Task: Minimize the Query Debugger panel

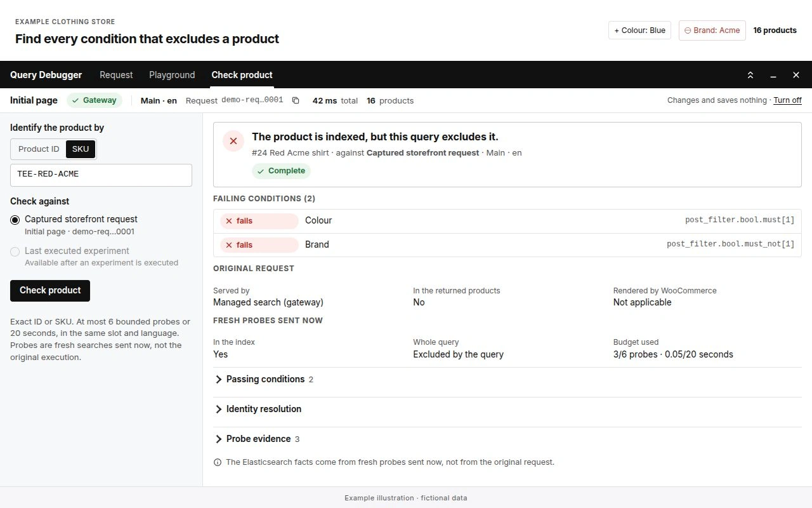Action: (x=773, y=75)
